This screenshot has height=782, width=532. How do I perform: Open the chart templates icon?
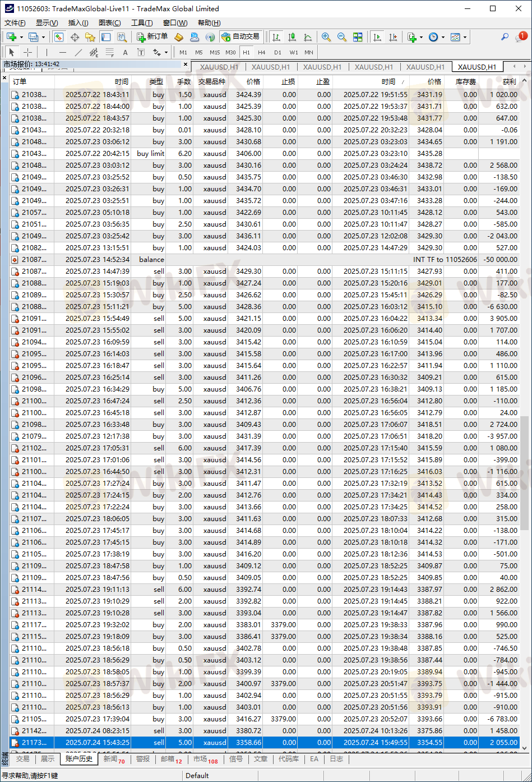(x=455, y=37)
